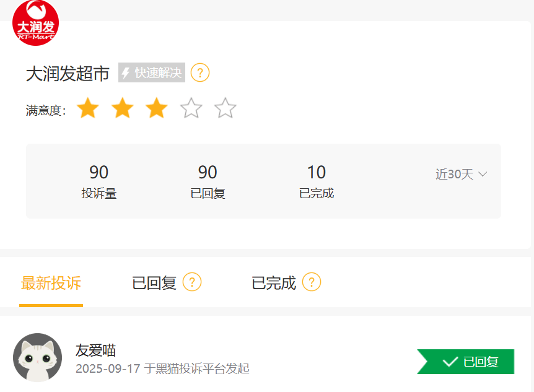
Task: Click the help icon next to 已回复 tab
Action: [x=192, y=282]
